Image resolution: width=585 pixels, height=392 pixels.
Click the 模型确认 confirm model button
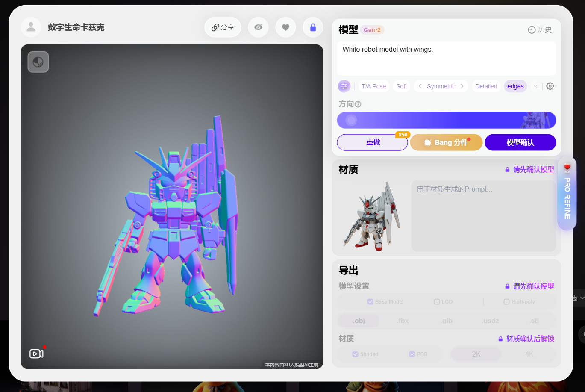pos(520,142)
